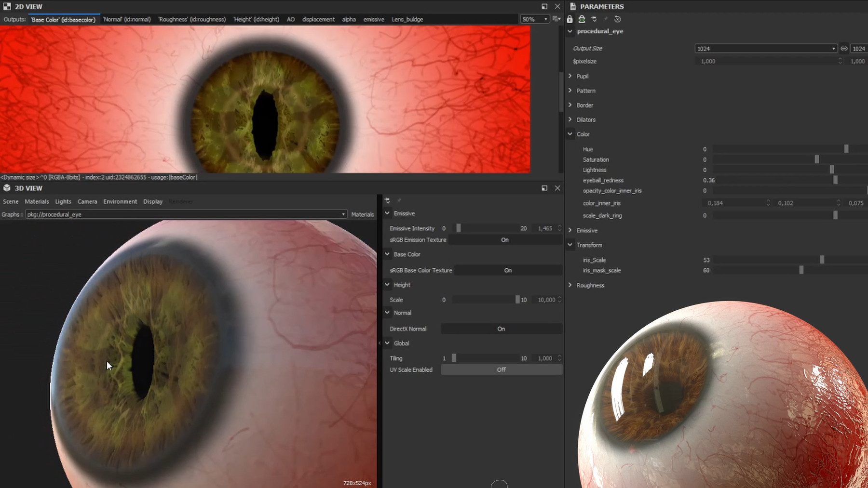Adjust the Emissive Intensity slider handle
868x488 pixels.
pyautogui.click(x=459, y=228)
